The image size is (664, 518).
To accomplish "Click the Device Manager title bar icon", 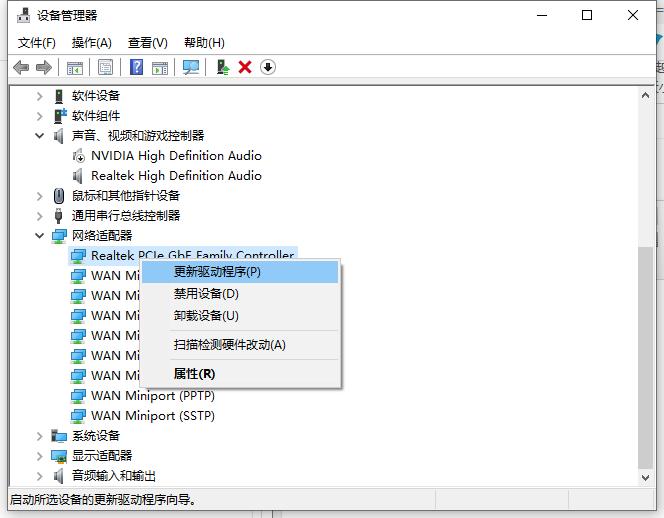I will pyautogui.click(x=23, y=16).
